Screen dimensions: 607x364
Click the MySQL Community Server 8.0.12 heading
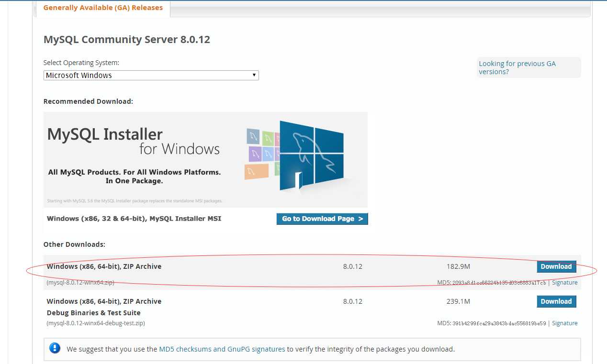pyautogui.click(x=127, y=40)
